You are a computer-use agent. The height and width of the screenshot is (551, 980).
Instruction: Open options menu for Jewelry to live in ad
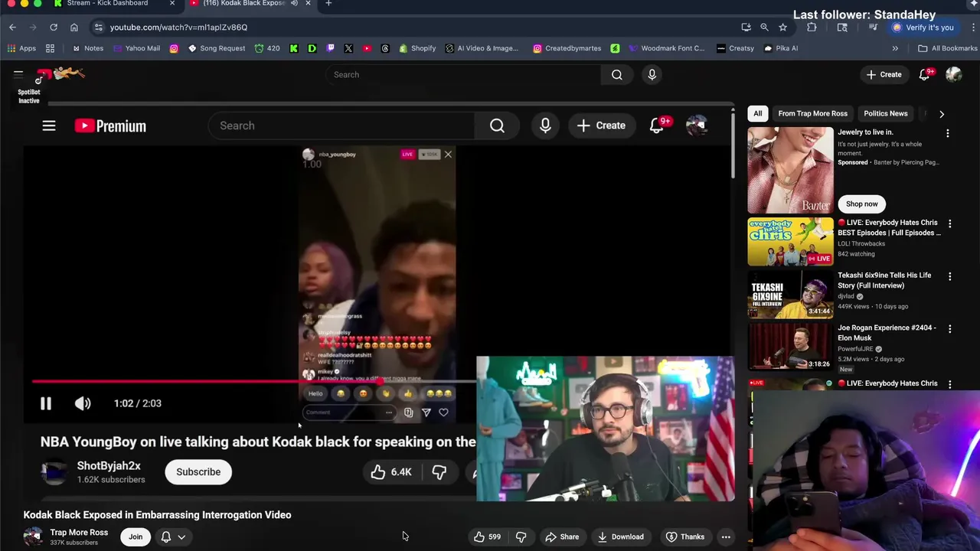(x=948, y=133)
